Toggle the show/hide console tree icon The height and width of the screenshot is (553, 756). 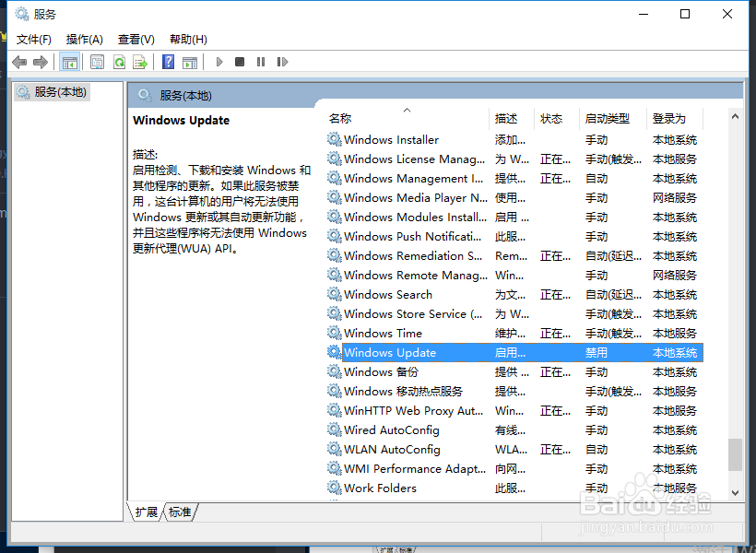[x=70, y=62]
